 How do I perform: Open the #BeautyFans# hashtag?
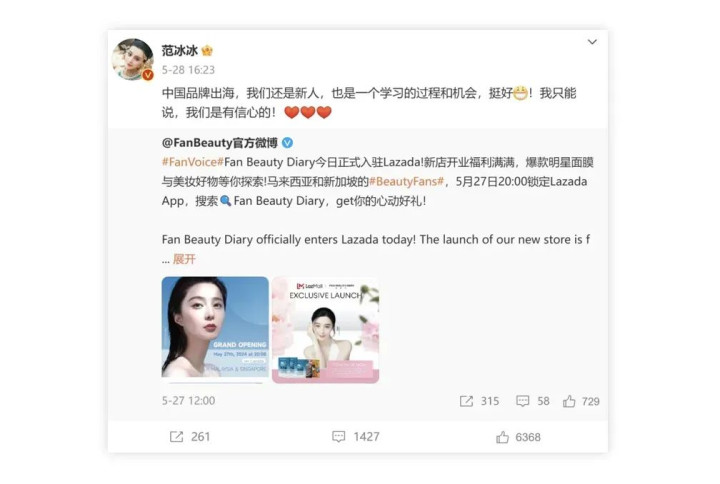coord(406,181)
